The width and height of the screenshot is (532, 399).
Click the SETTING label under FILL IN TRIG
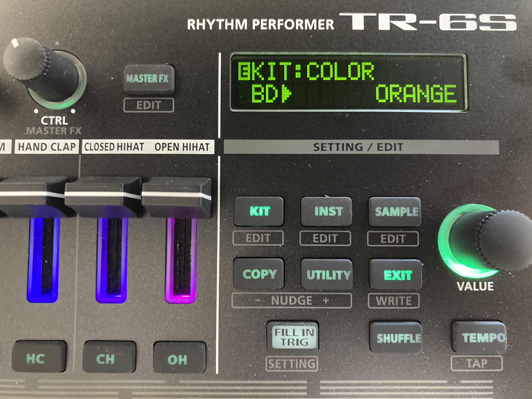[292, 364]
